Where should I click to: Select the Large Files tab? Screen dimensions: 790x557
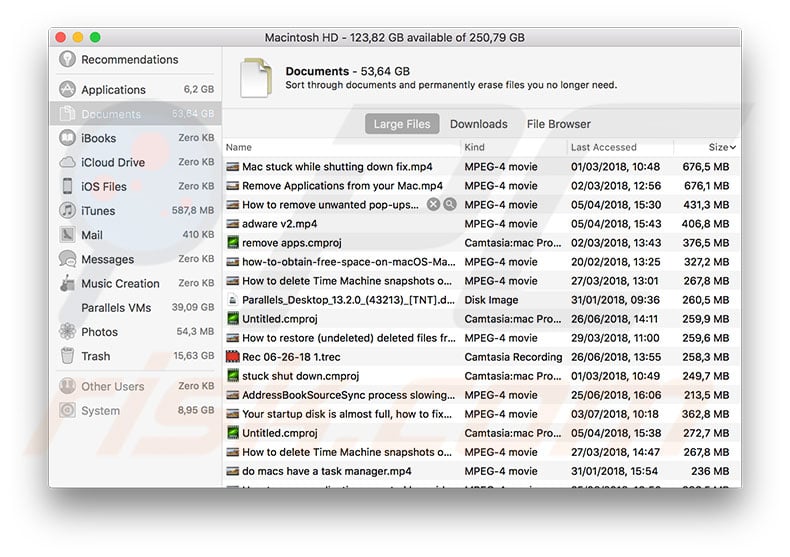pos(402,124)
